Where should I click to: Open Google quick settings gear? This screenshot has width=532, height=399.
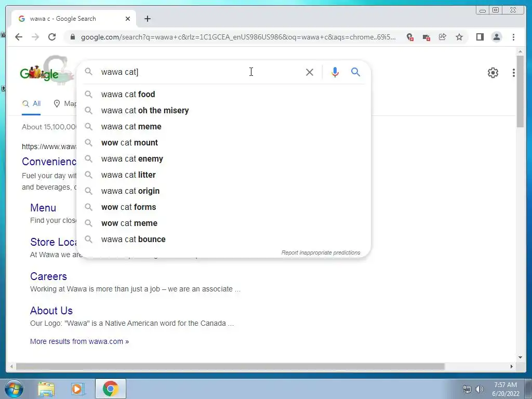tap(493, 73)
